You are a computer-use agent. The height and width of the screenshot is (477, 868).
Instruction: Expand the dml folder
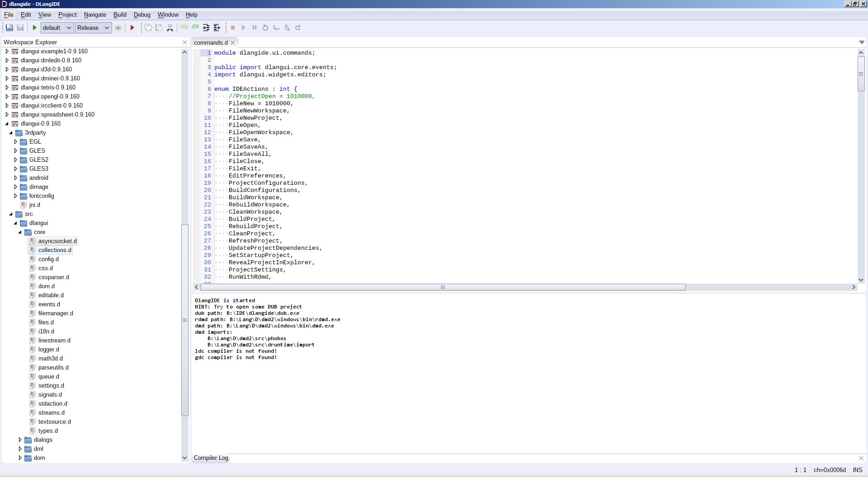pyautogui.click(x=20, y=449)
